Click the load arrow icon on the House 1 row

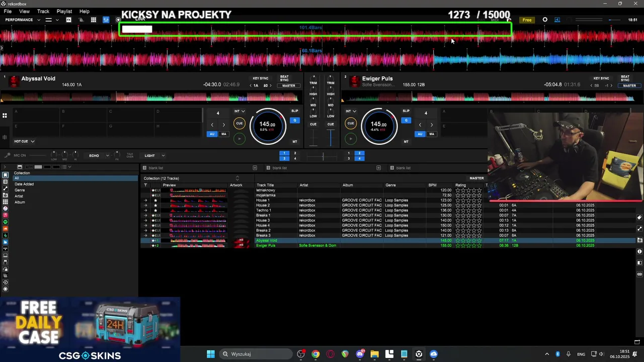pyautogui.click(x=145, y=200)
